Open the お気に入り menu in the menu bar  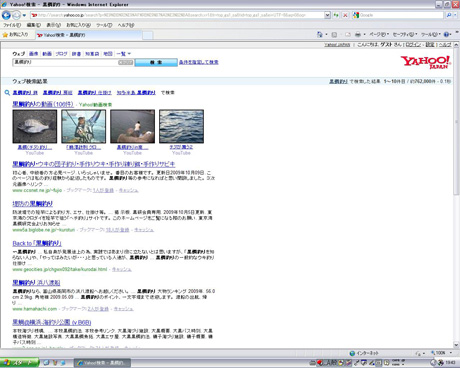pyautogui.click(x=78, y=25)
